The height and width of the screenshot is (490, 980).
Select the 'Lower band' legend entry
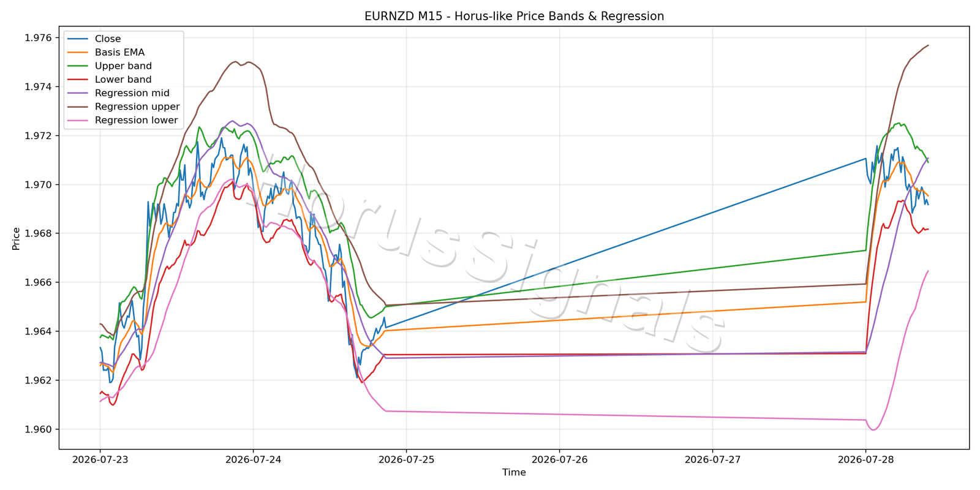(x=110, y=80)
